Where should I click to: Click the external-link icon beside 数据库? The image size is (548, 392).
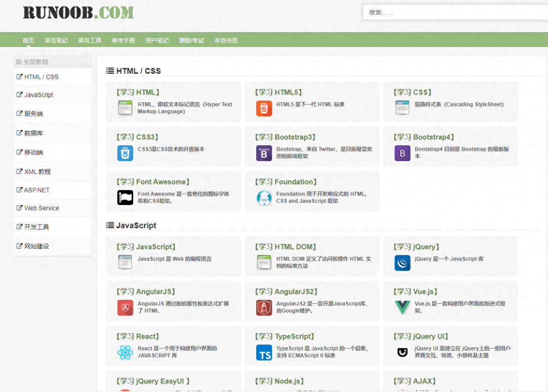19,133
